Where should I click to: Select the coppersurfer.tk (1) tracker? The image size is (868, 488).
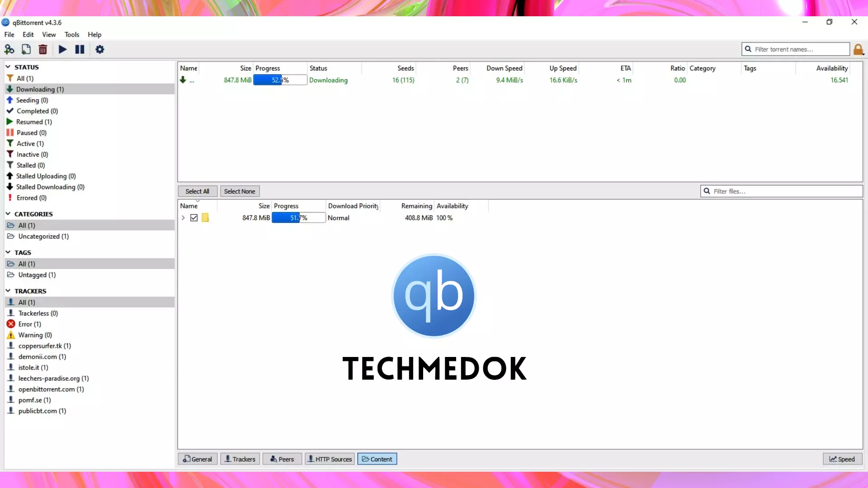pos(90,346)
